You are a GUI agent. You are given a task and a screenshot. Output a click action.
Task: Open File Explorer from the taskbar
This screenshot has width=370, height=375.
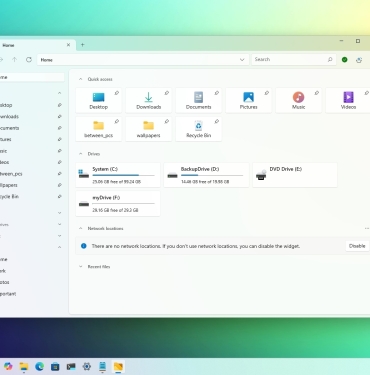[x=24, y=367]
